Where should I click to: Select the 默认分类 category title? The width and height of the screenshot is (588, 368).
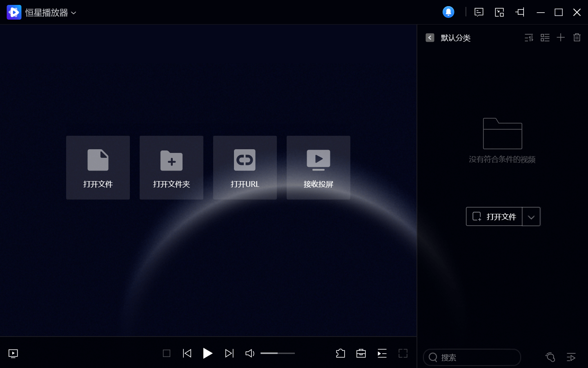[x=456, y=38]
